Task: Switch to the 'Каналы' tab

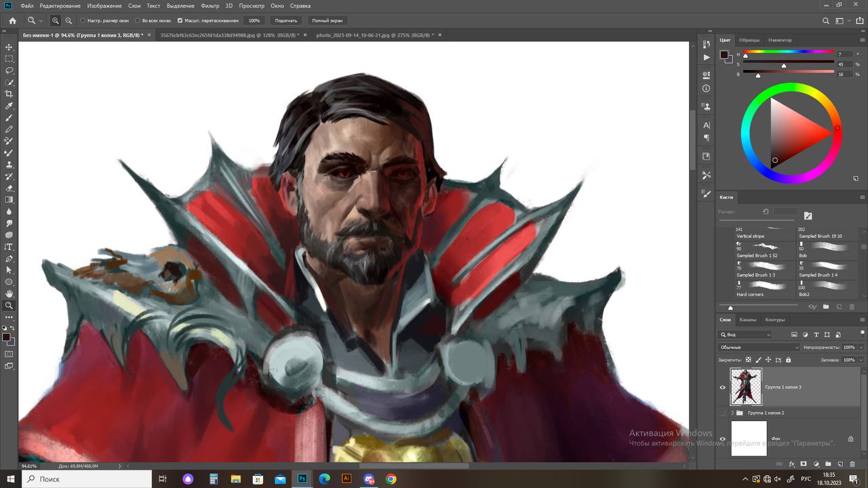Action: click(748, 320)
